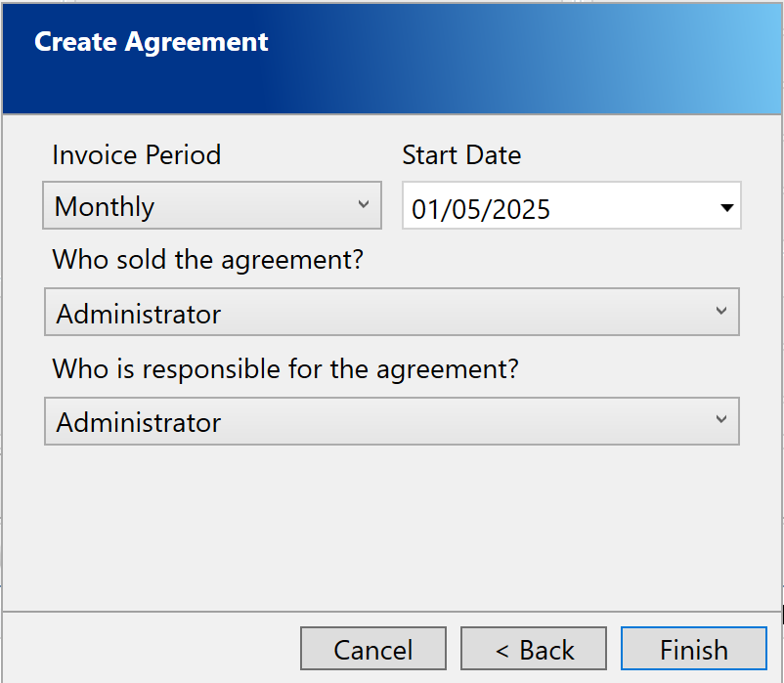784x683 pixels.
Task: Click the chevron arrow of Invoice Period dropdown
Action: coord(364,205)
